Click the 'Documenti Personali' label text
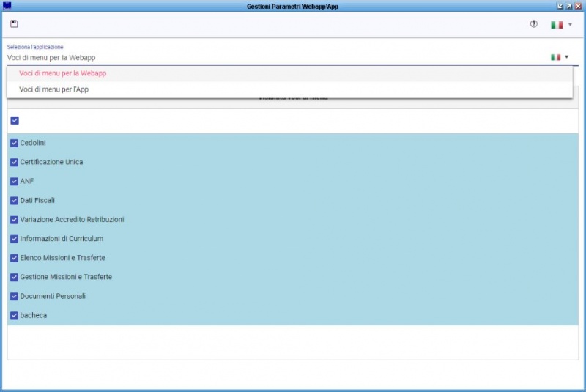The height and width of the screenshot is (392, 586). [53, 296]
